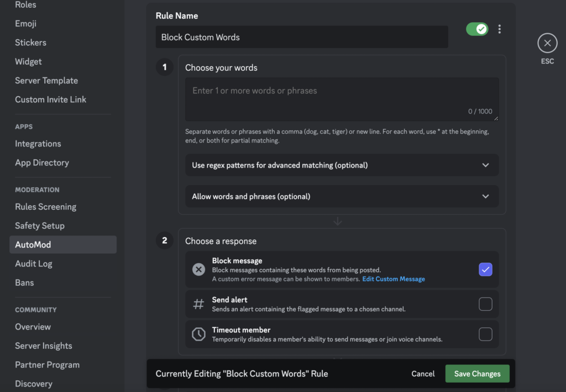This screenshot has width=566, height=392.
Task: Open the Widget settings page
Action: 28,62
